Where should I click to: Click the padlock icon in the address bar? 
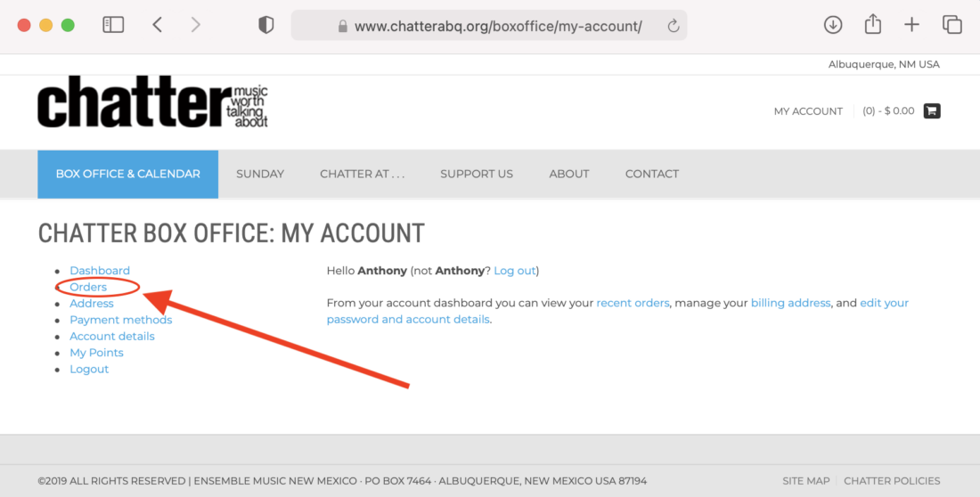click(x=342, y=26)
